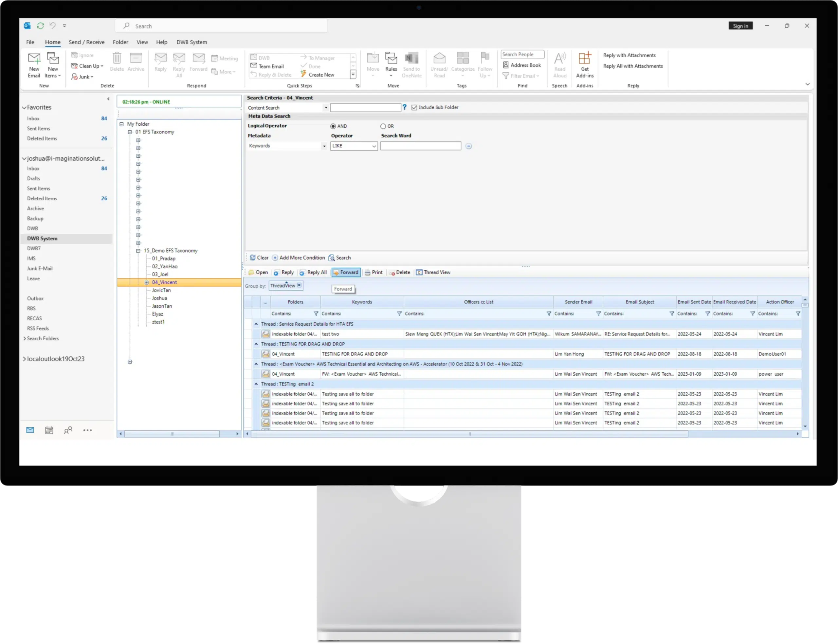Screen dimensions: 838x644
Task: Click the Undo icon in title bar
Action: pyautogui.click(x=52, y=26)
